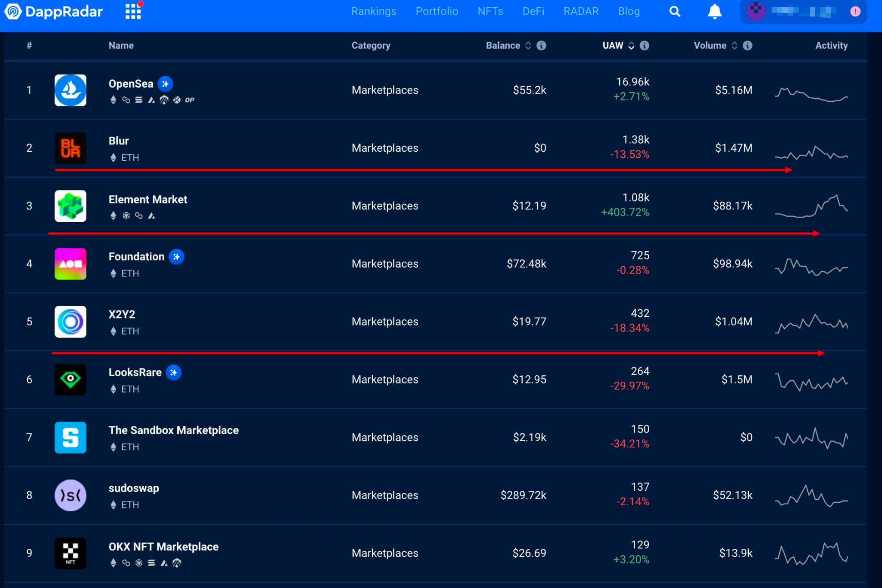Screen dimensions: 882x588
Task: Click the Optimism chain icon under OpenSea
Action: click(190, 100)
